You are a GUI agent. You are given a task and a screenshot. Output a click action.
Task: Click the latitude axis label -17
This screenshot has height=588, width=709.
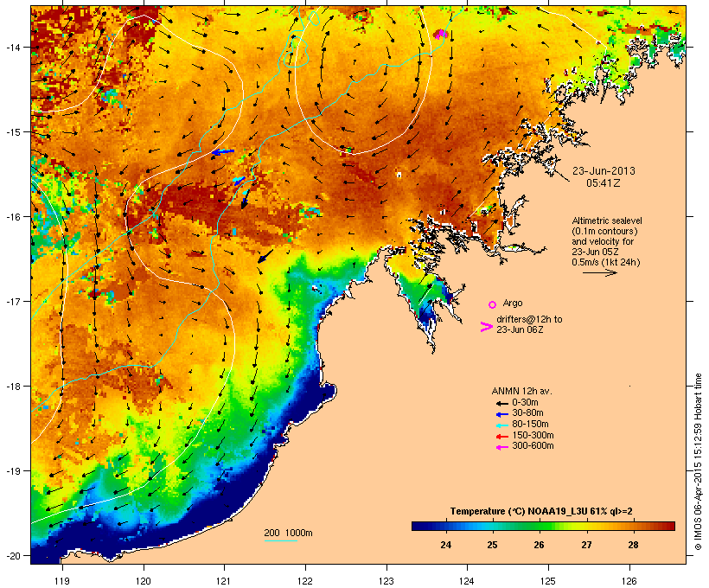point(12,302)
